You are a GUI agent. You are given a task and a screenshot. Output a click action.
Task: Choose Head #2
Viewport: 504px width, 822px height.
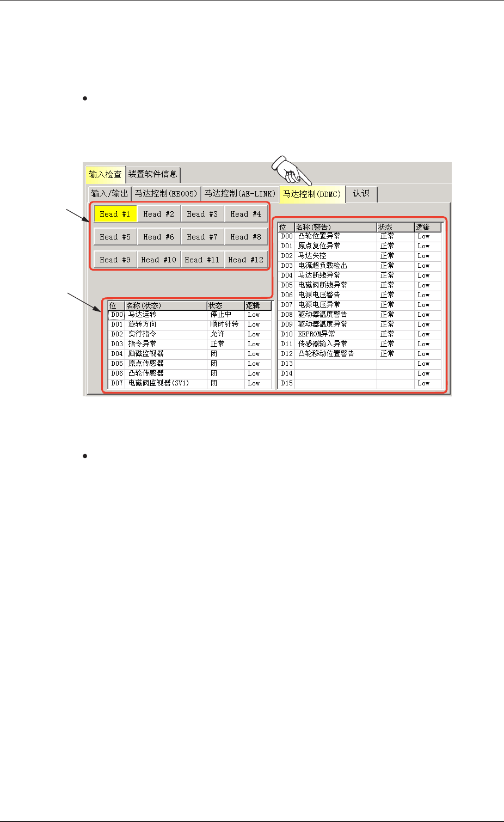coord(159,214)
